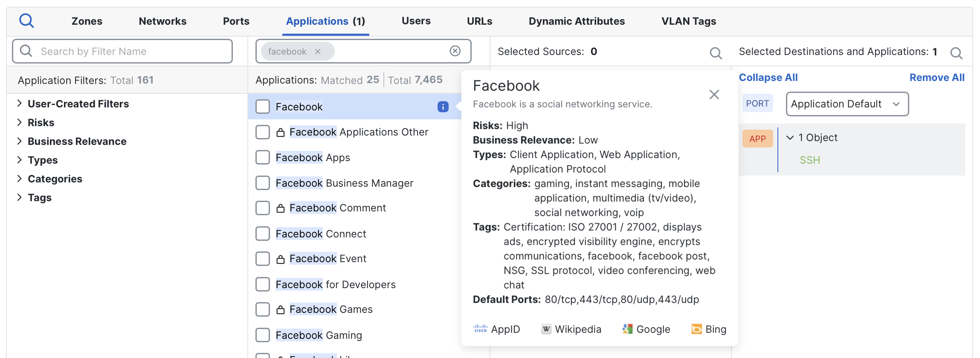Image resolution: width=980 pixels, height=358 pixels.
Task: Click lock icon beside Facebook Event
Action: click(280, 259)
